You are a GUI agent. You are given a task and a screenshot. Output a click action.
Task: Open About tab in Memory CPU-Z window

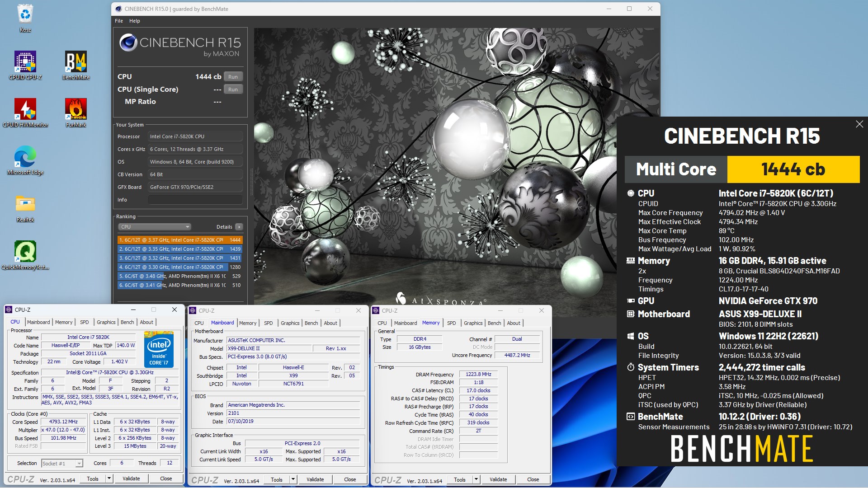(x=514, y=323)
